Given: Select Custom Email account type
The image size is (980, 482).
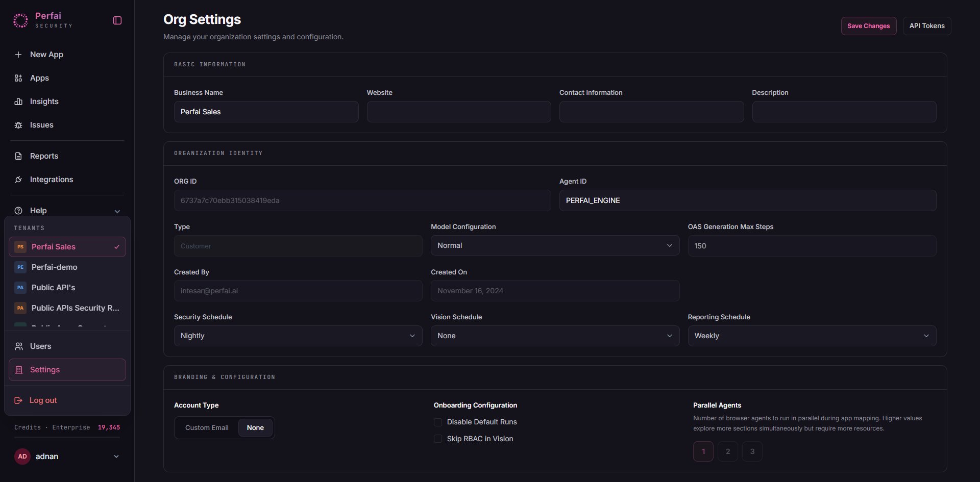Looking at the screenshot, I should click(207, 428).
